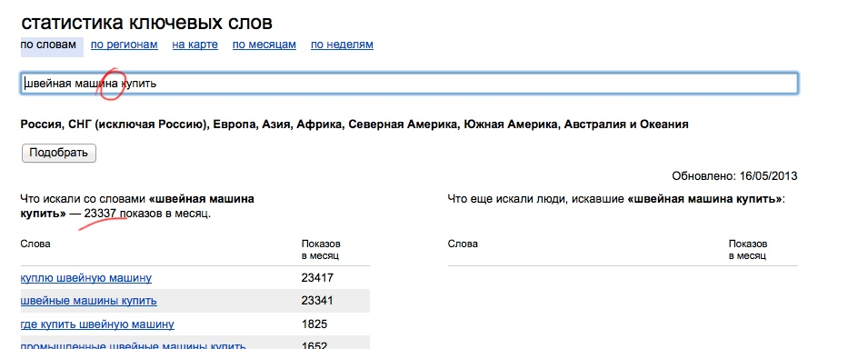
Task: Open the 'на карте' tab
Action: pyautogui.click(x=195, y=45)
